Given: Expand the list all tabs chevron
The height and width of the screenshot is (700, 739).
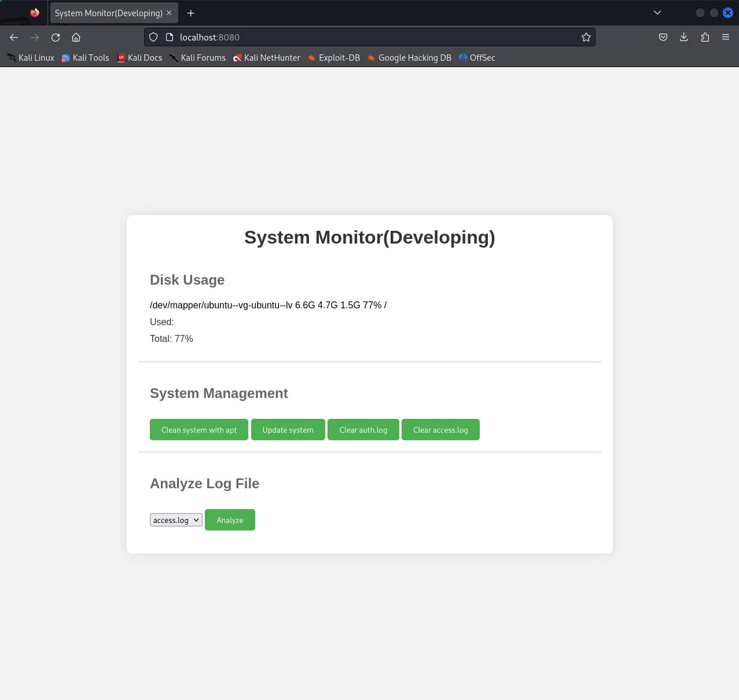Looking at the screenshot, I should 657,13.
